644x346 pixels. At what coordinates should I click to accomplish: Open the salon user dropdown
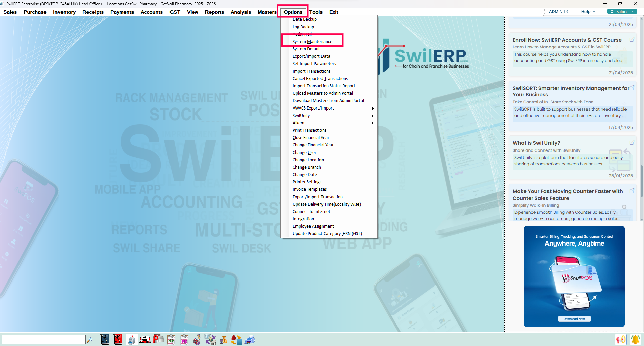coord(622,11)
